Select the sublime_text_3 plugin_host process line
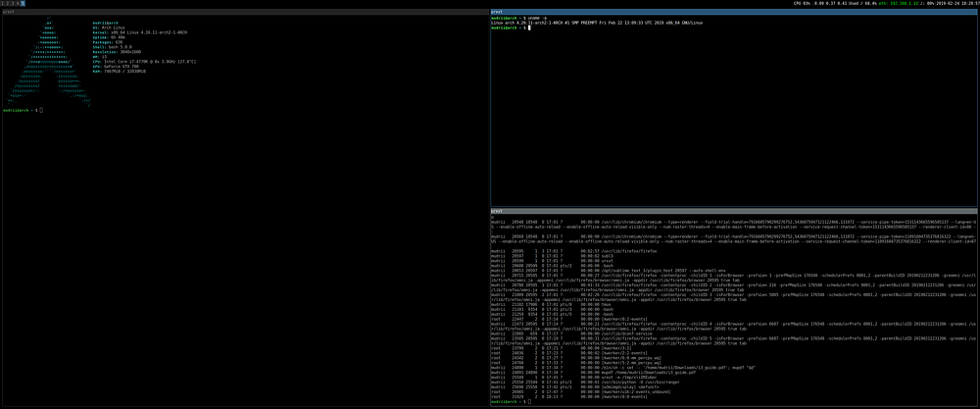The height and width of the screenshot is (409, 980). coord(609,271)
